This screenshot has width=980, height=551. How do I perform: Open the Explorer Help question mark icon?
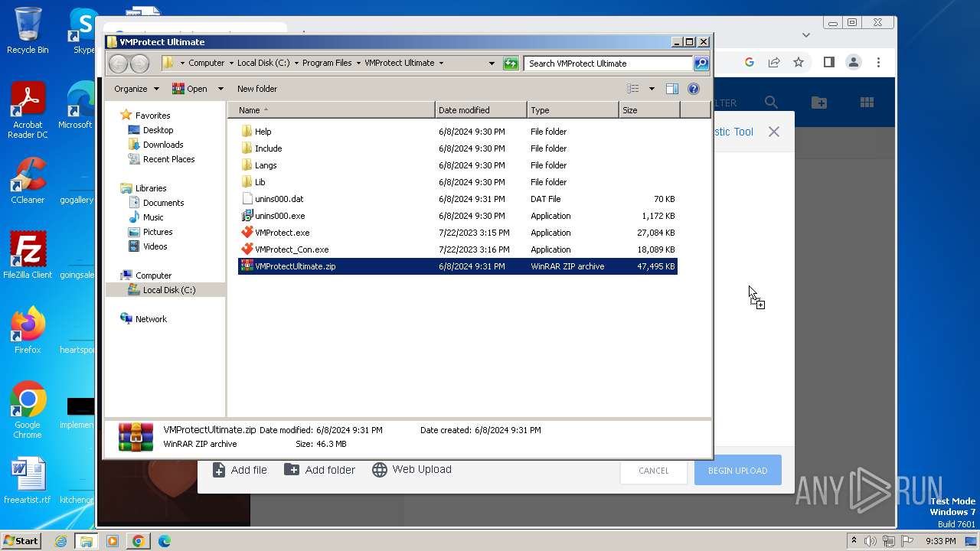[x=694, y=89]
